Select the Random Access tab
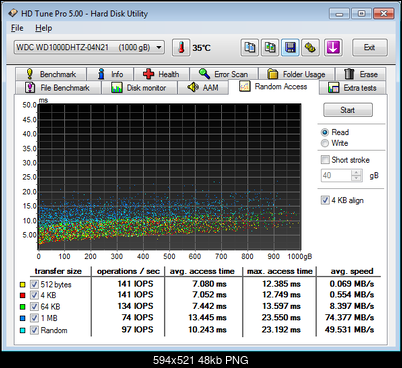The height and width of the screenshot is (368, 402). coord(273,87)
